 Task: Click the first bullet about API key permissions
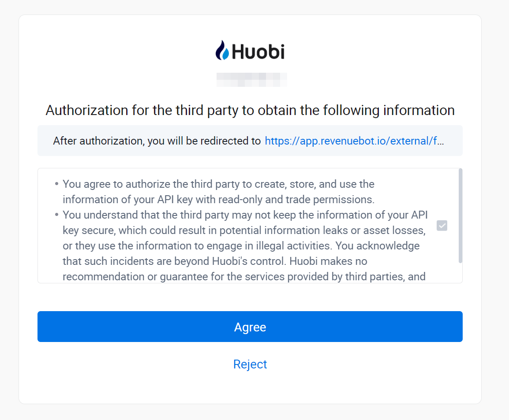coord(218,192)
